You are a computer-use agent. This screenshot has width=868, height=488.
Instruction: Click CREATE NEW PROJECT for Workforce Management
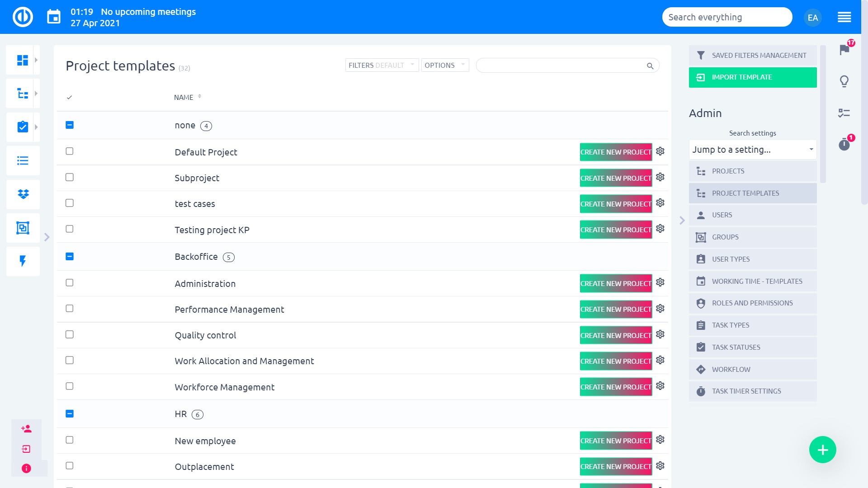[x=615, y=387]
